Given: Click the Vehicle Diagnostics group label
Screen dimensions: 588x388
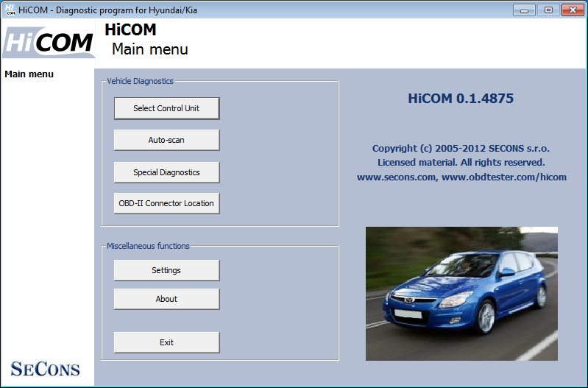Looking at the screenshot, I should tap(141, 81).
